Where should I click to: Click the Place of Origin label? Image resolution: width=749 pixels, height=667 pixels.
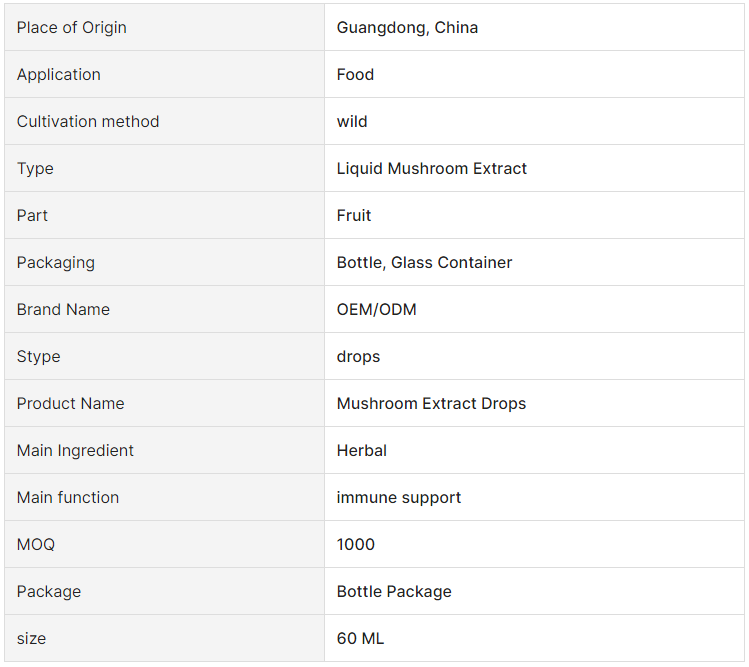(x=72, y=27)
